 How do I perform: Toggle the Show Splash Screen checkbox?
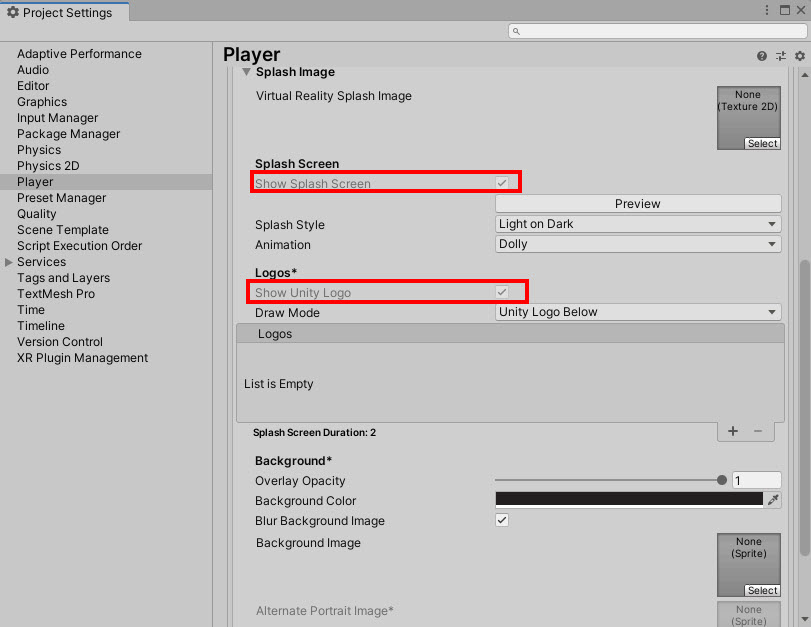point(502,183)
